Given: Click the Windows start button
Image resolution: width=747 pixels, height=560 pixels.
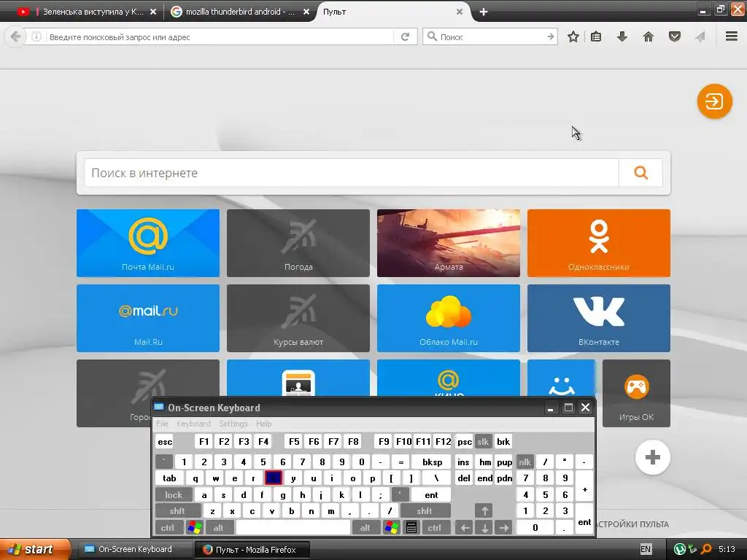Looking at the screenshot, I should (x=34, y=549).
